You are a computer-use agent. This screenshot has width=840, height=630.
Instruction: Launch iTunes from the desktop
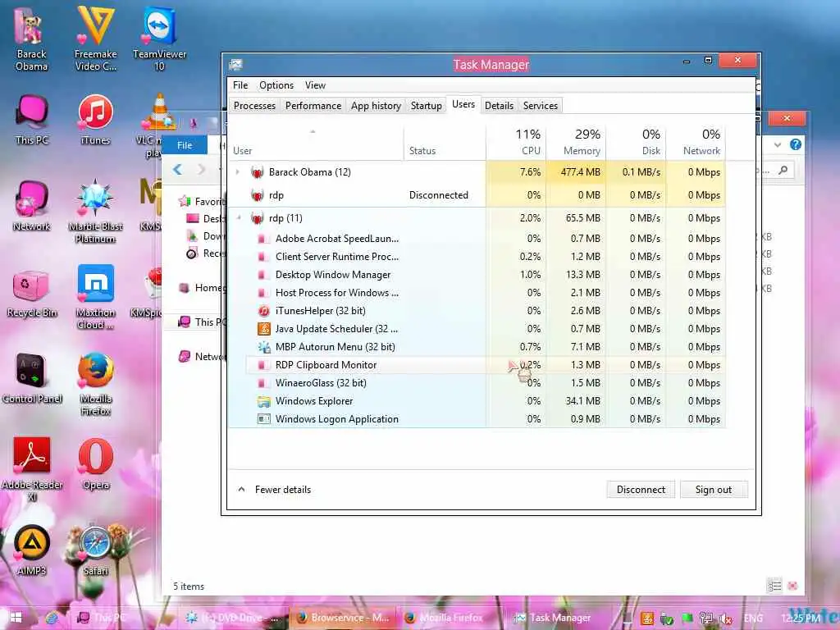[x=95, y=120]
